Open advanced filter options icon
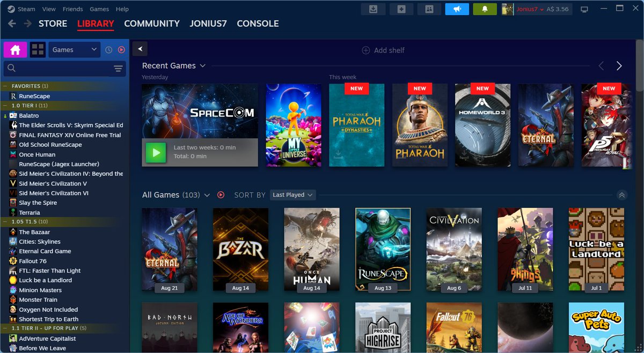644x353 pixels. [x=118, y=68]
